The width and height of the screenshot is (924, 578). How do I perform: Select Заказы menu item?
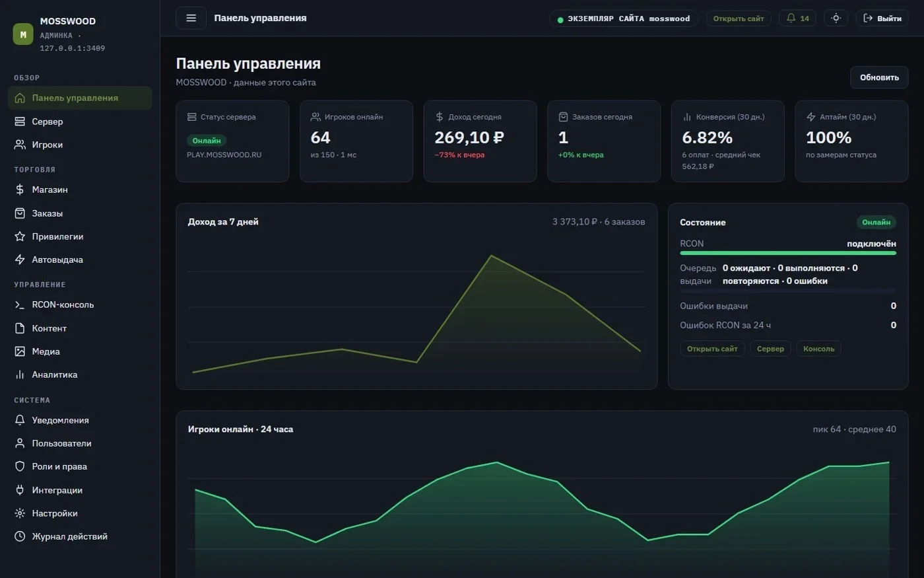pos(80,213)
